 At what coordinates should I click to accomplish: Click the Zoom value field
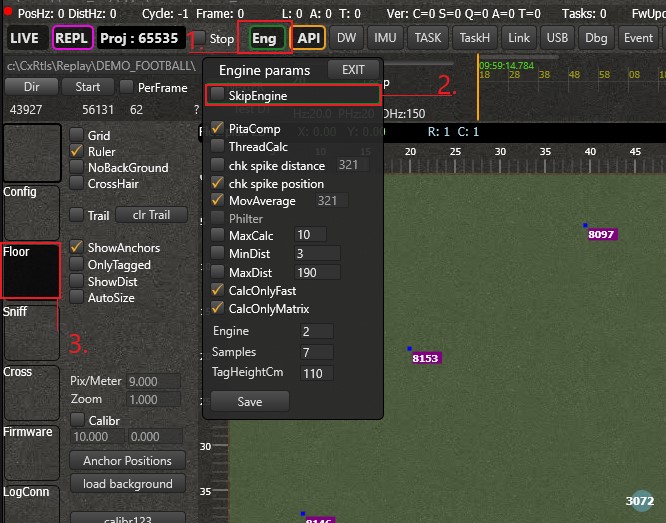(x=153, y=399)
